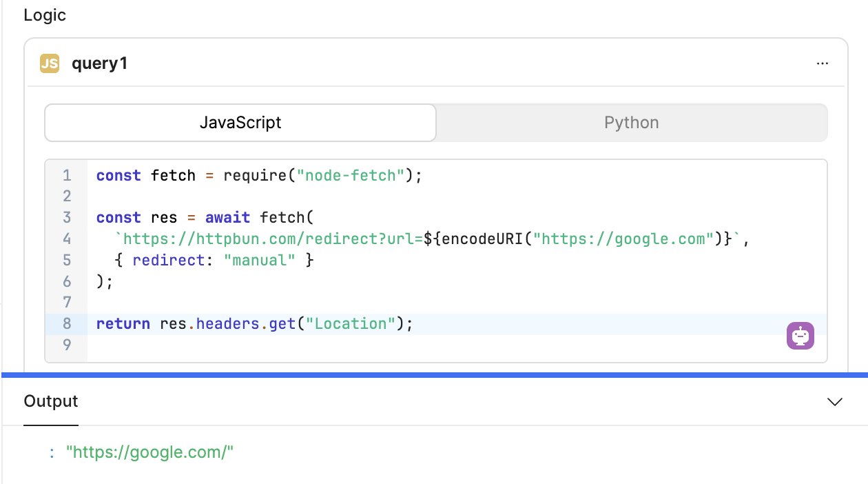Click the JS icon beside query1
868x484 pixels.
click(x=50, y=63)
